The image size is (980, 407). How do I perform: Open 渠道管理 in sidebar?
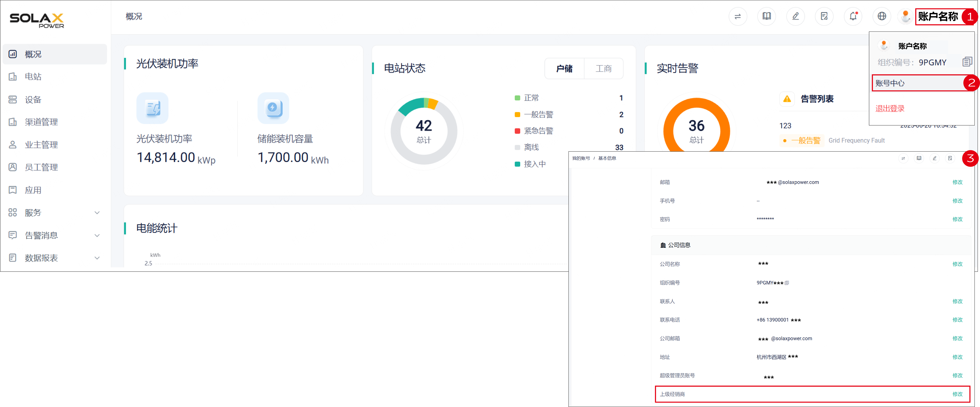pyautogui.click(x=55, y=122)
